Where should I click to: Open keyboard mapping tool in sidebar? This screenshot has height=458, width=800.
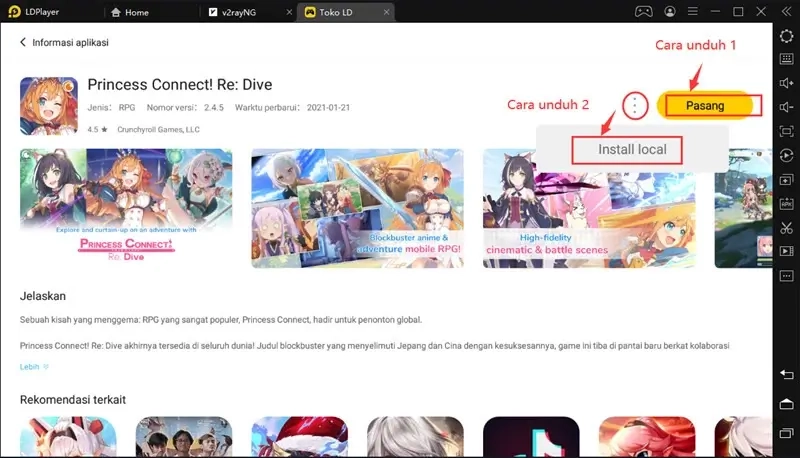tap(786, 59)
